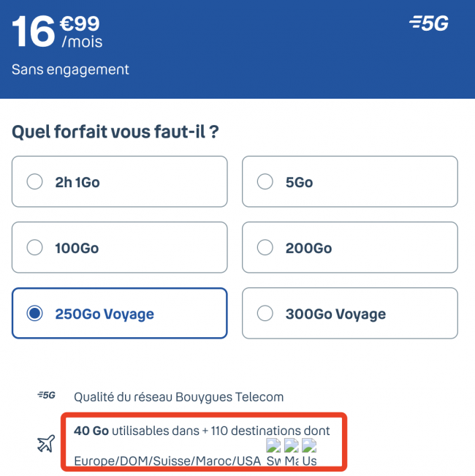
Task: Click the selected 250Go Voyage radio button
Action: (34, 314)
